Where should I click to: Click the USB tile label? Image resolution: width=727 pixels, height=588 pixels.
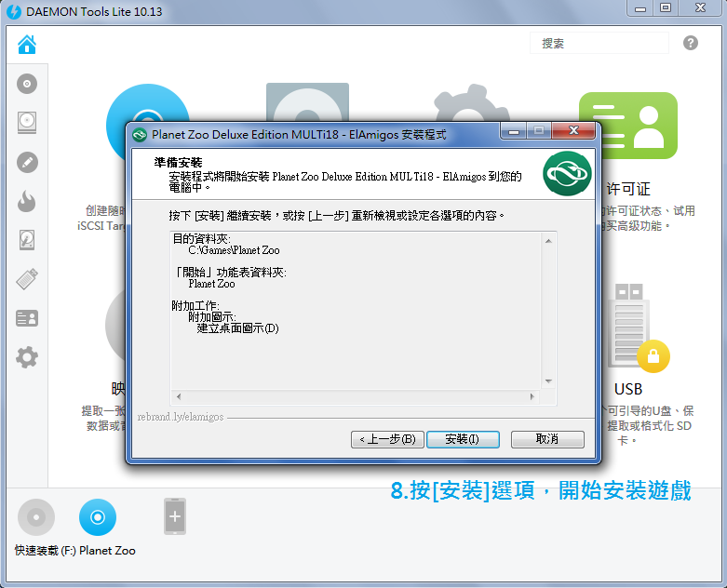[x=628, y=389]
